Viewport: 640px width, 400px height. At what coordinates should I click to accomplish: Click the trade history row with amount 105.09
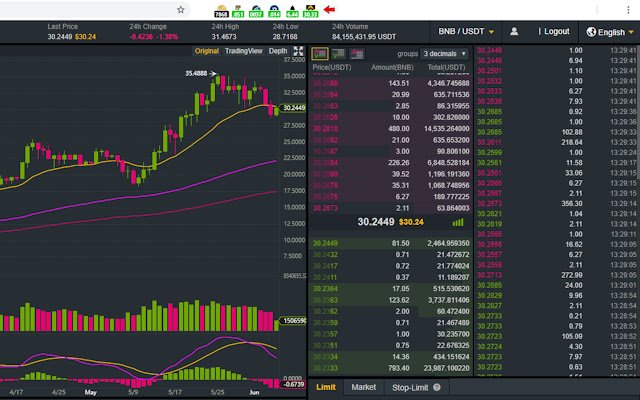[x=556, y=336]
